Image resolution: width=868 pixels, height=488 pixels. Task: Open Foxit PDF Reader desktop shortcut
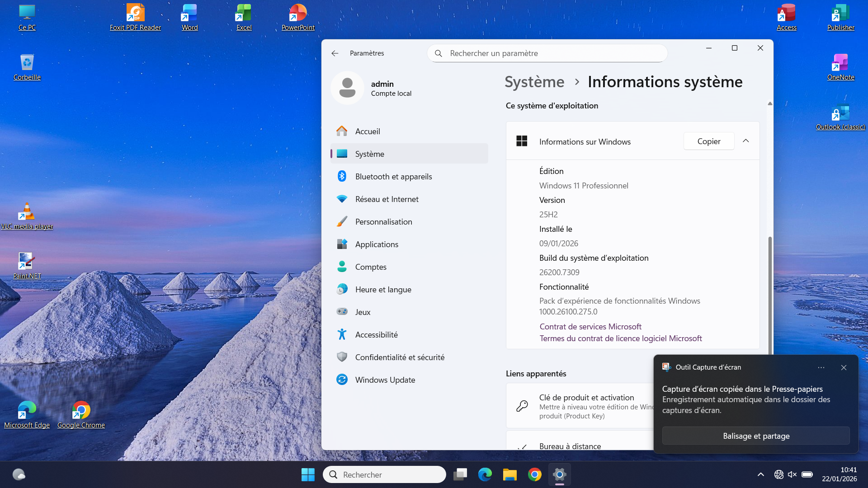(x=135, y=18)
